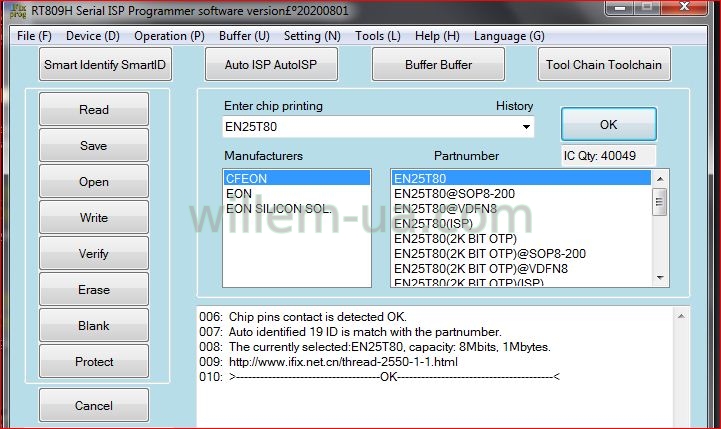The width and height of the screenshot is (721, 429).
Task: Click log line 007 Auto identified
Action: (350, 332)
